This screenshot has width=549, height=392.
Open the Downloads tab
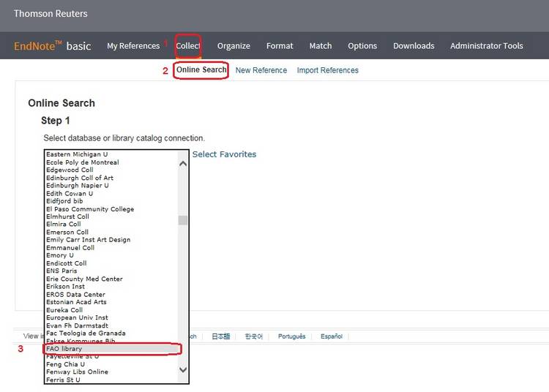(414, 46)
